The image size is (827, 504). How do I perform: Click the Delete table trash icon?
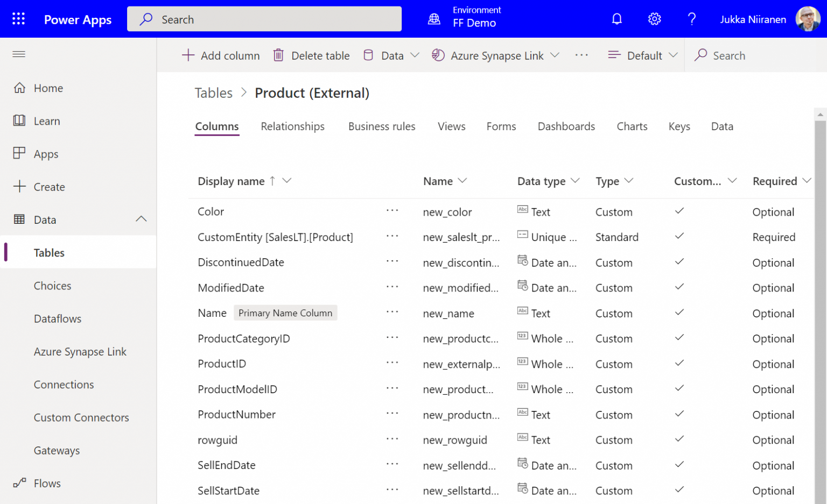tap(278, 55)
